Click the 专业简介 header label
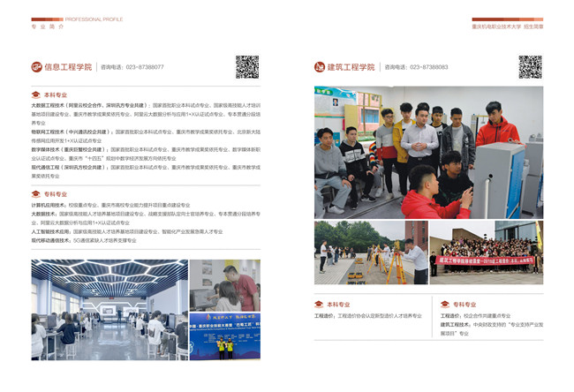 coord(48,27)
